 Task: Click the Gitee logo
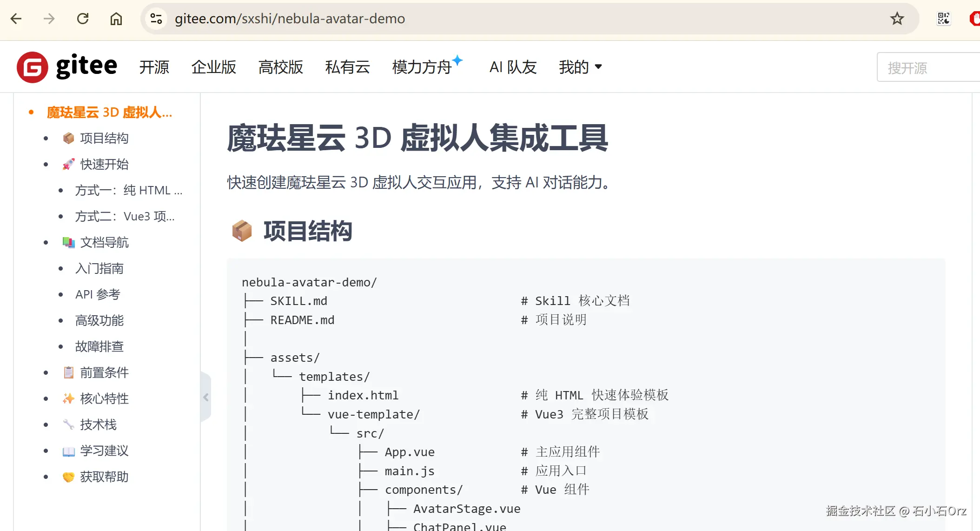point(67,67)
